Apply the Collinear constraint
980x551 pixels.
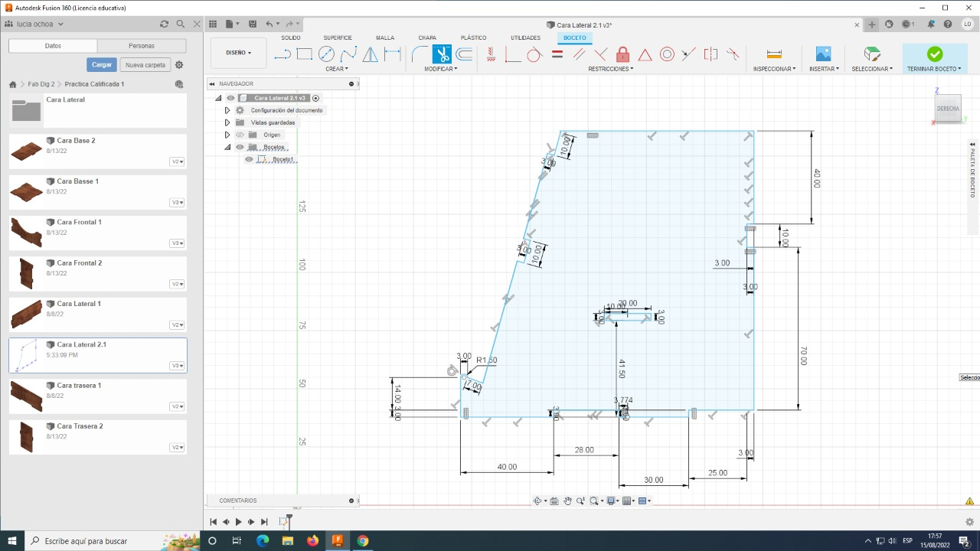pos(689,54)
